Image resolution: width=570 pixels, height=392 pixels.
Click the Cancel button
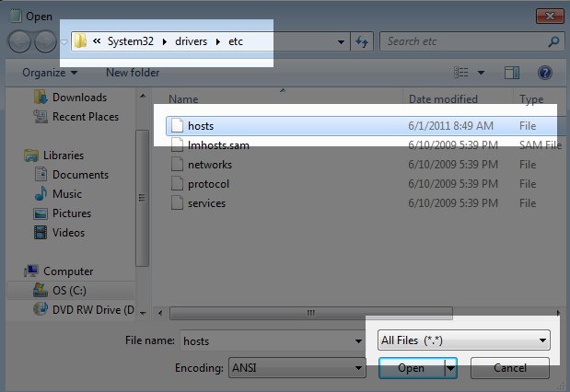[510, 368]
